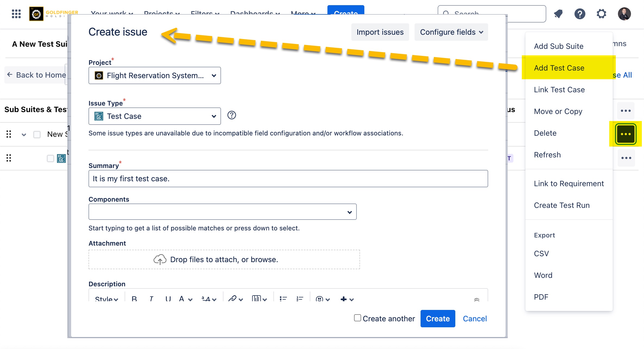Select the New Suite row checkbox

(37, 134)
